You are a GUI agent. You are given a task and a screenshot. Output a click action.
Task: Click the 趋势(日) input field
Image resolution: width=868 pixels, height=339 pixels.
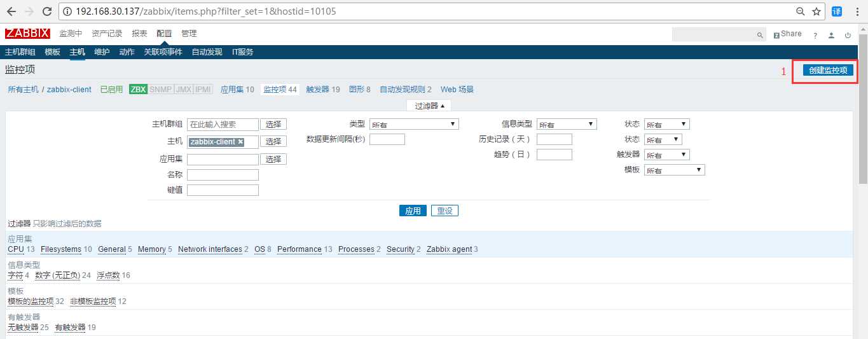[x=555, y=155]
